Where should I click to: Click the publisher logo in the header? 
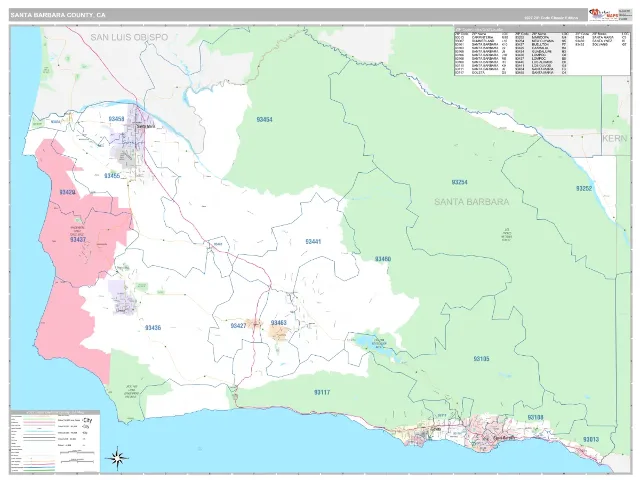tap(602, 14)
